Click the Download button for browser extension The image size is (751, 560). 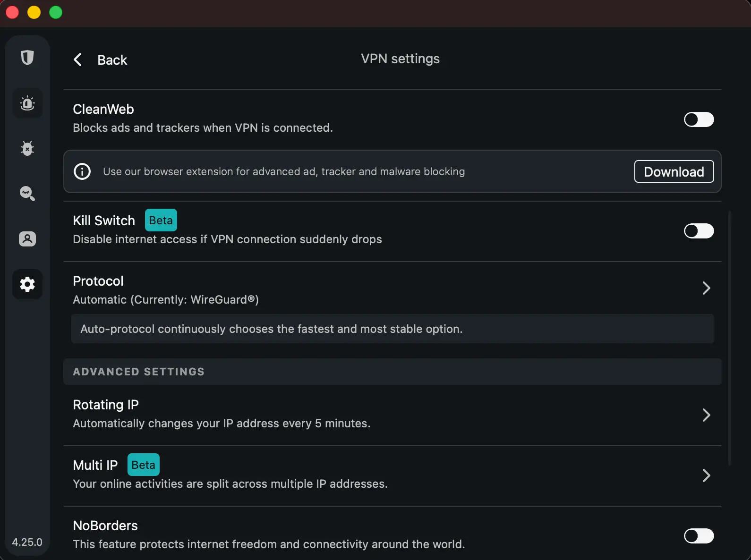[x=674, y=171]
